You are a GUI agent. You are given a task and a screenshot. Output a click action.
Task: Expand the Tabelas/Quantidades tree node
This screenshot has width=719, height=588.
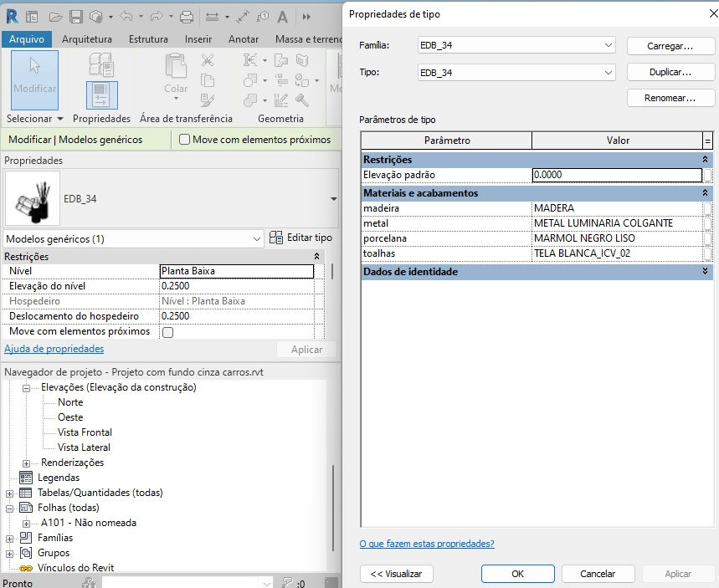click(10, 493)
